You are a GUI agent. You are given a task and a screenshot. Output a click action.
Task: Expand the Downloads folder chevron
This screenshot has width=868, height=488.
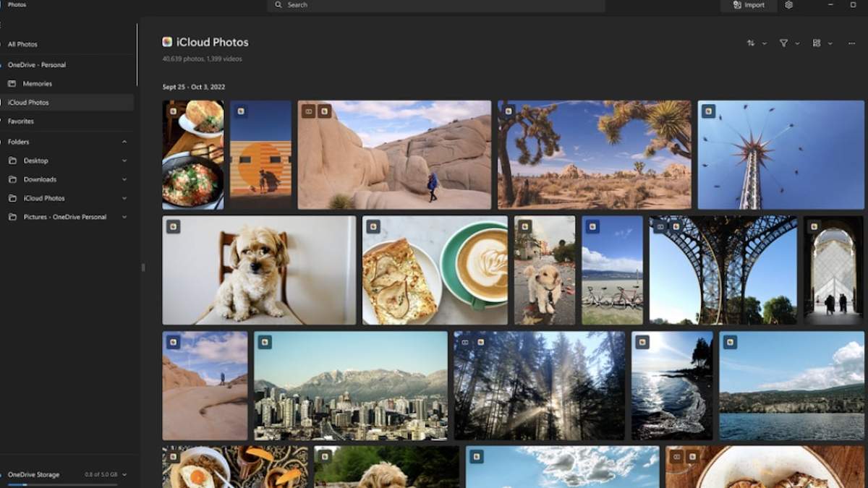(124, 179)
